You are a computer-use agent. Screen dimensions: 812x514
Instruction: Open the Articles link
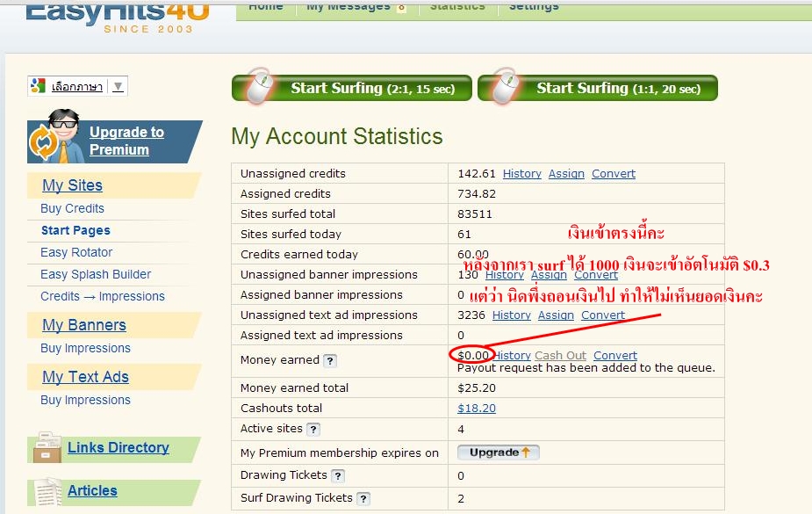pos(93,490)
